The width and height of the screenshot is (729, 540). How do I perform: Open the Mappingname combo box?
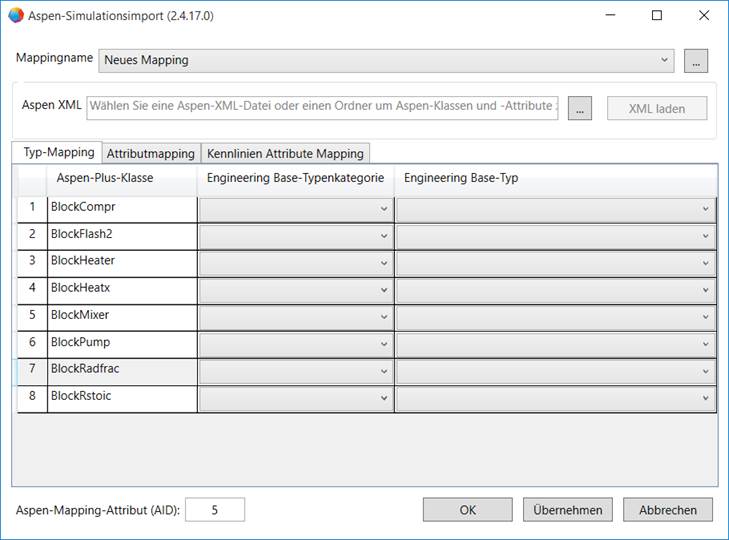click(386, 60)
